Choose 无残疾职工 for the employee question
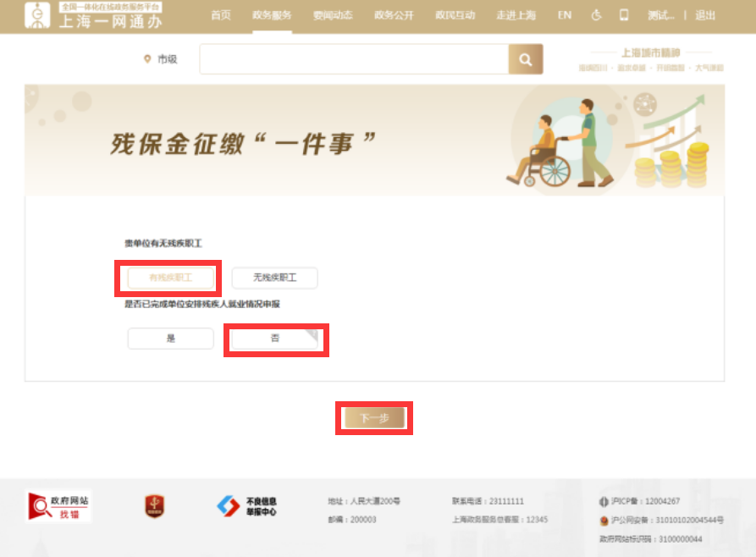Image resolution: width=756 pixels, height=557 pixels. pos(274,278)
